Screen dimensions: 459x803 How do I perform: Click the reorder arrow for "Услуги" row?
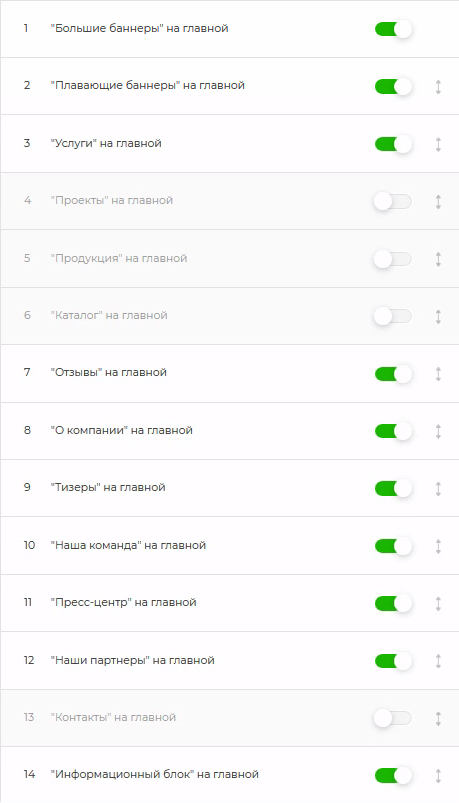(438, 144)
